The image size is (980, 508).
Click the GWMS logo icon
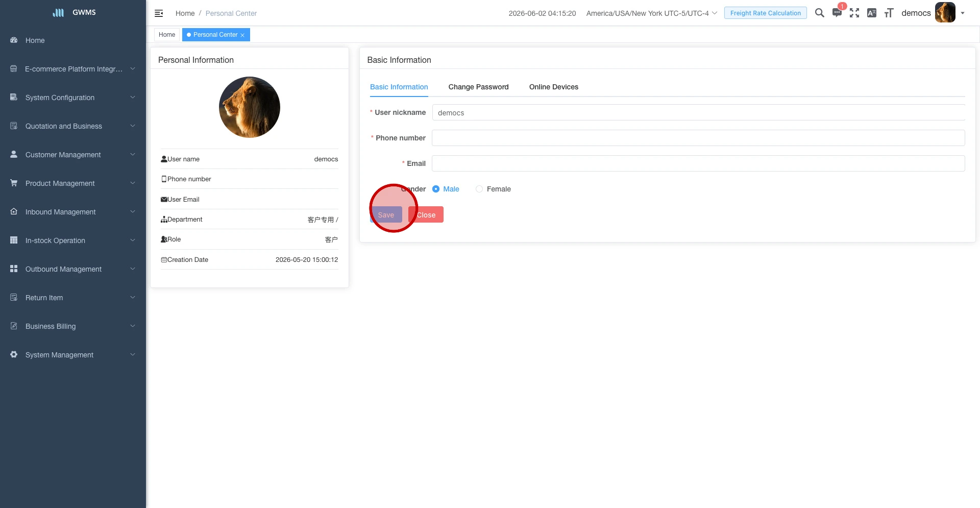[58, 13]
